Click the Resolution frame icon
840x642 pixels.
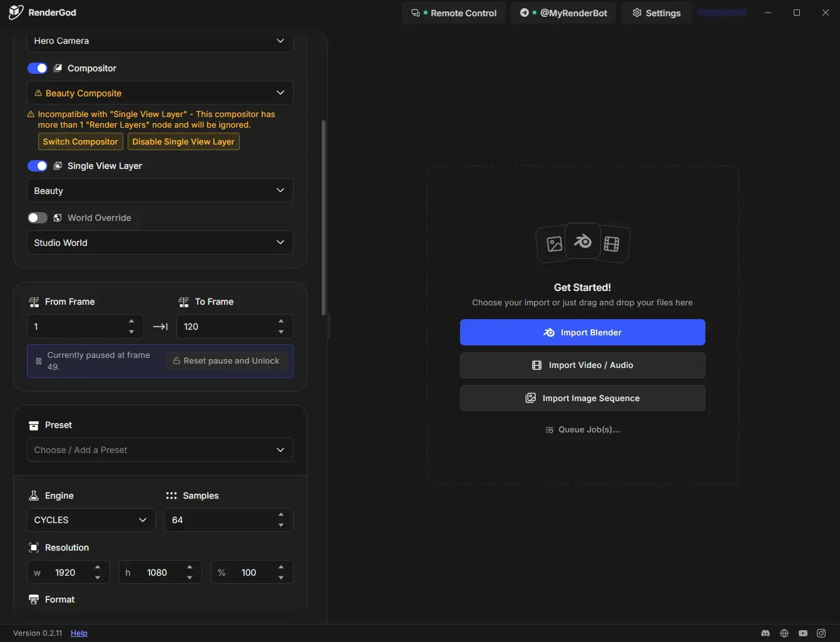34,548
